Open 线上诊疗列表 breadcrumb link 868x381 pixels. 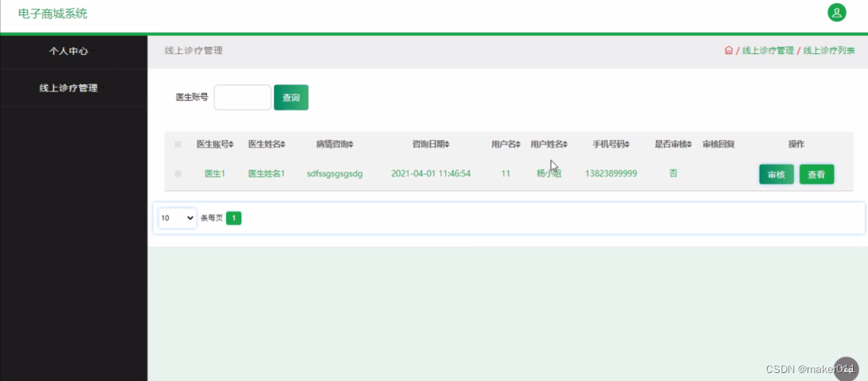point(829,51)
